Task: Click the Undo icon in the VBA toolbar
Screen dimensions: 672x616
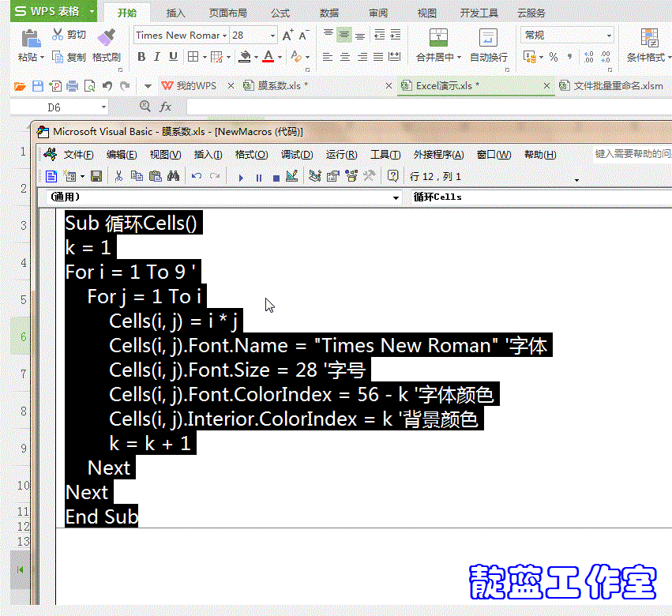Action: (x=195, y=175)
